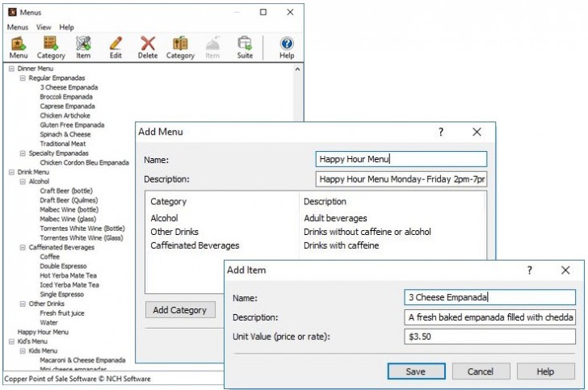
Task: Click Save in Add Item dialog
Action: pyautogui.click(x=416, y=371)
